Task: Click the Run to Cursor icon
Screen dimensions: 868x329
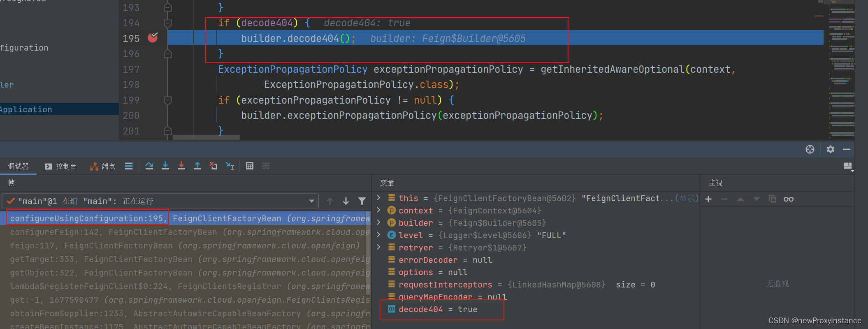Action: tap(230, 166)
